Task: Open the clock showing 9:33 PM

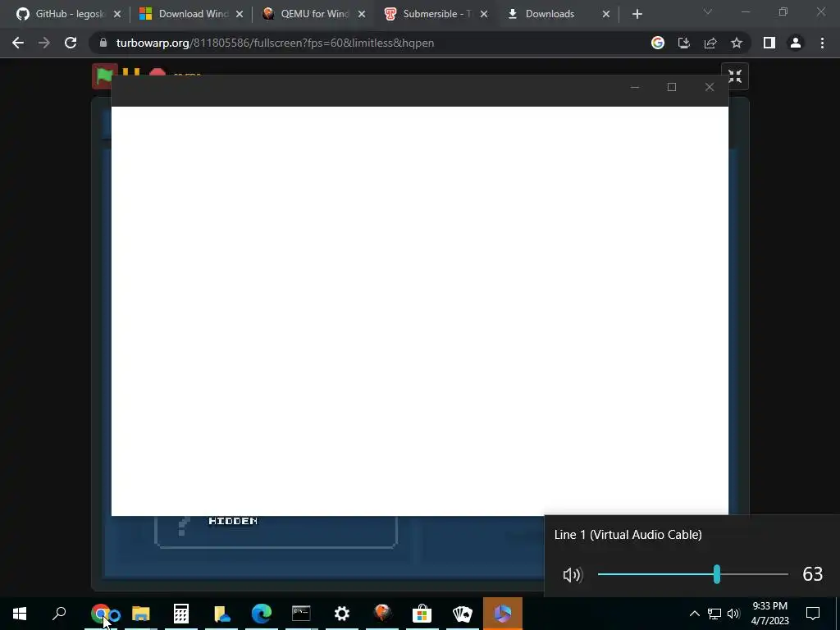Action: click(x=769, y=614)
